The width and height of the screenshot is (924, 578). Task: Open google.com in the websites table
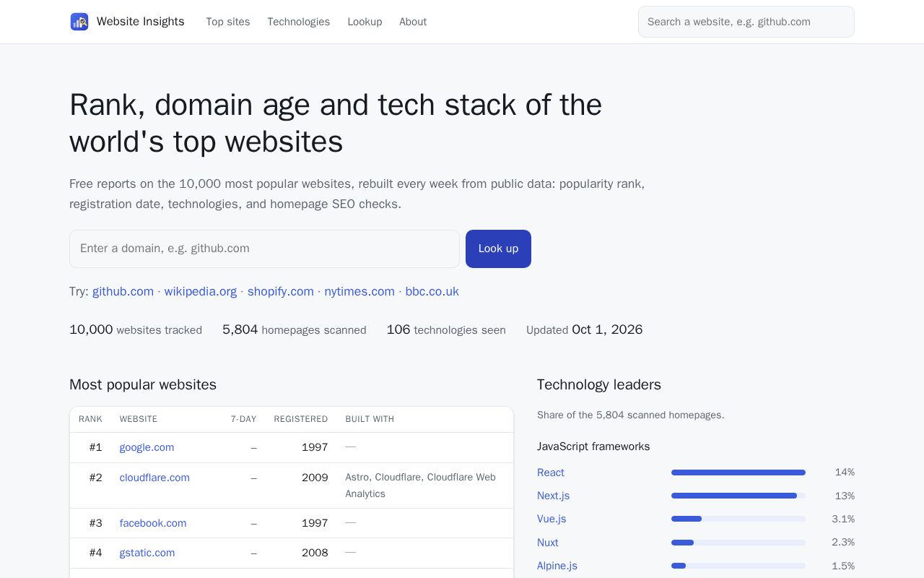tap(147, 447)
